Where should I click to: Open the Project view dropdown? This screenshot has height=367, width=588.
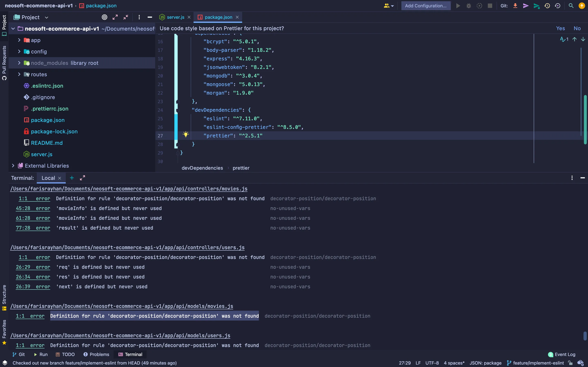[x=46, y=18]
